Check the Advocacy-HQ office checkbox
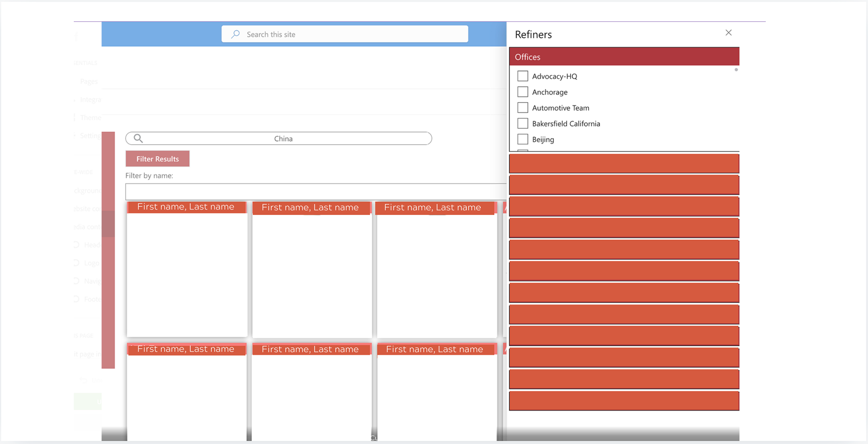This screenshot has width=868, height=444. coord(523,76)
